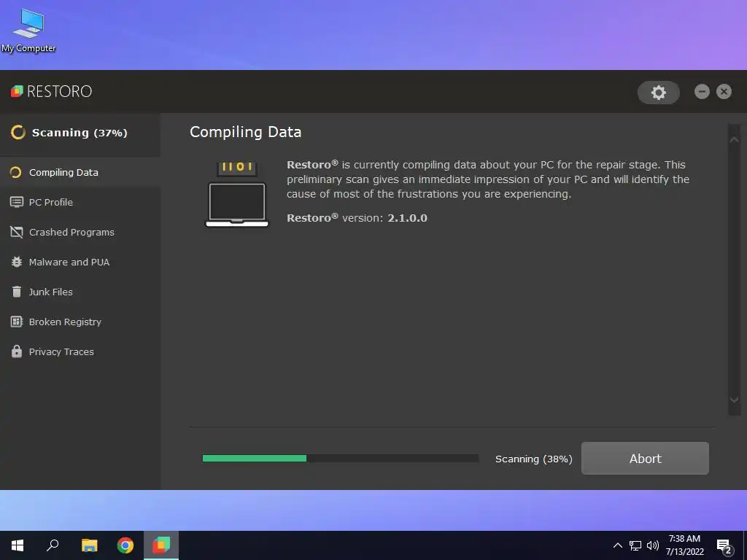747x560 pixels.
Task: Click the 7/13/2022 date in taskbar
Action: tap(684, 552)
